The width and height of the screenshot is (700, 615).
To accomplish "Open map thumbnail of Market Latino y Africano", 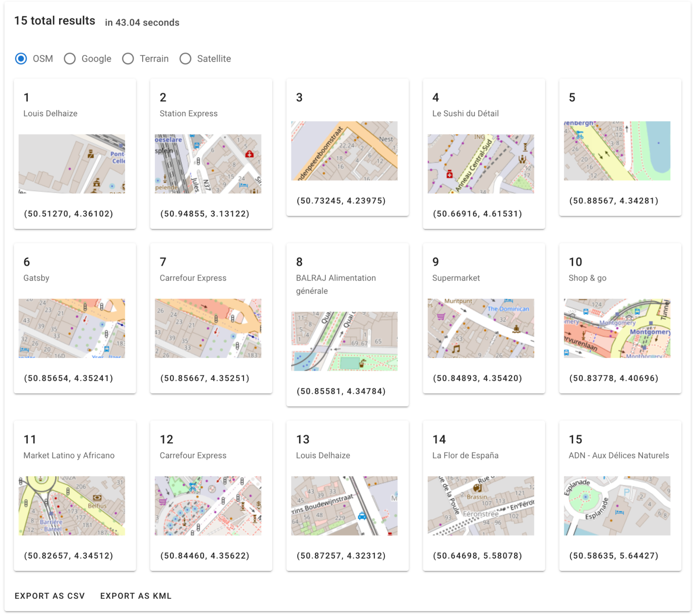I will (72, 505).
